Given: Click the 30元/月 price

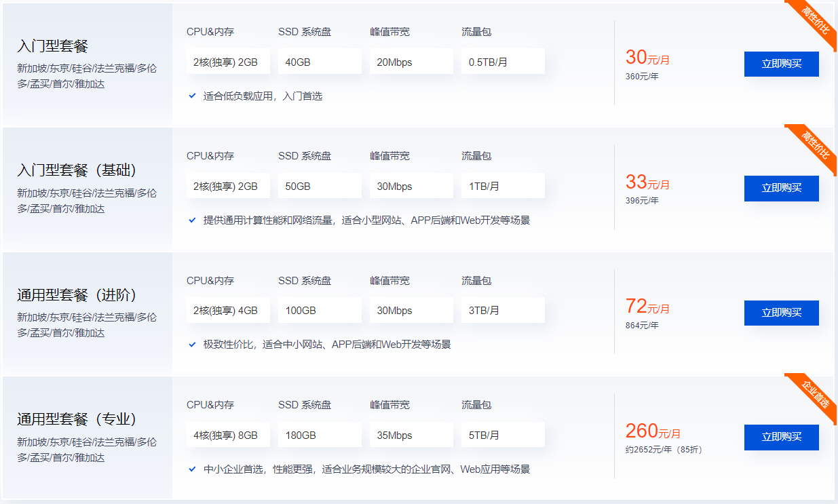Looking at the screenshot, I should [x=647, y=58].
